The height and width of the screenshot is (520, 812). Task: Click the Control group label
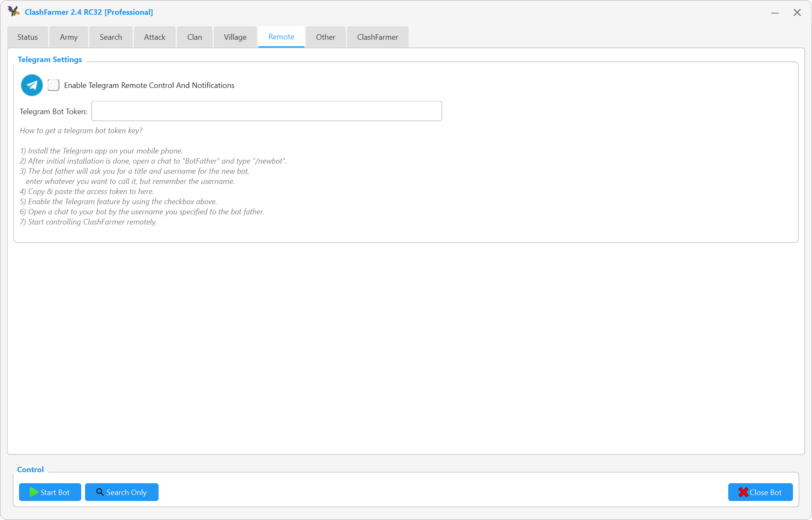(x=30, y=470)
